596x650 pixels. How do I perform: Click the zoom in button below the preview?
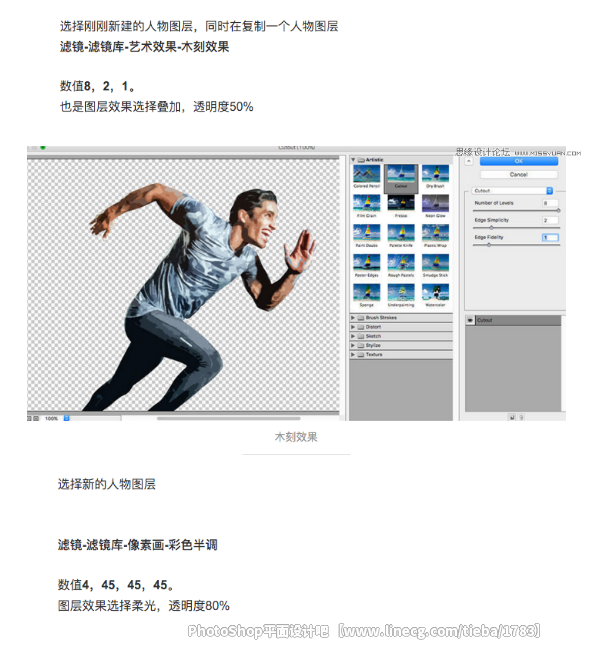pos(36,418)
